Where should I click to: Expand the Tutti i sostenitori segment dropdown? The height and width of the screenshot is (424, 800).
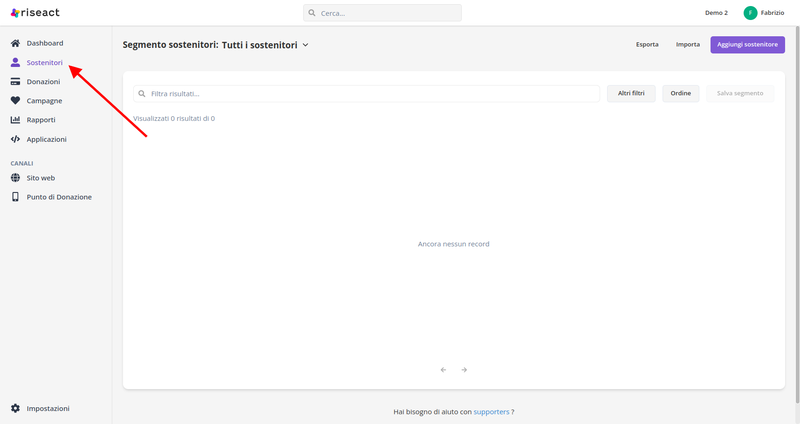(x=305, y=45)
